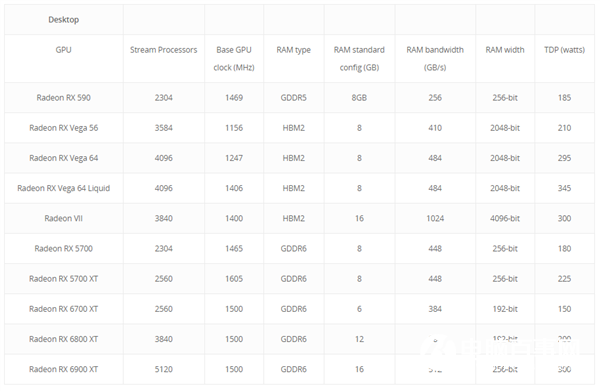Image resolution: width=600 pixels, height=391 pixels.
Task: Click the 345 TDP value
Action: [564, 188]
